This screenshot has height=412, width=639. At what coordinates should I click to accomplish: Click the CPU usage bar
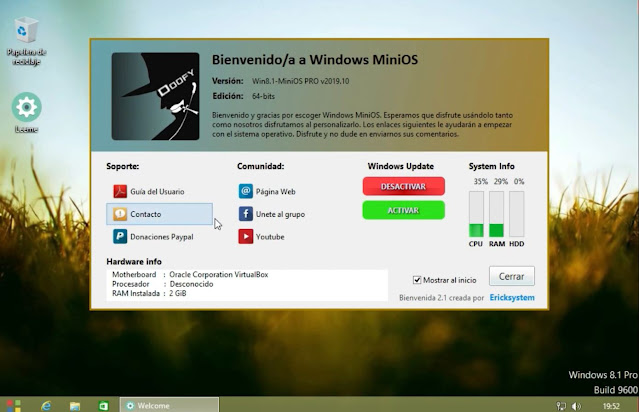[476, 214]
